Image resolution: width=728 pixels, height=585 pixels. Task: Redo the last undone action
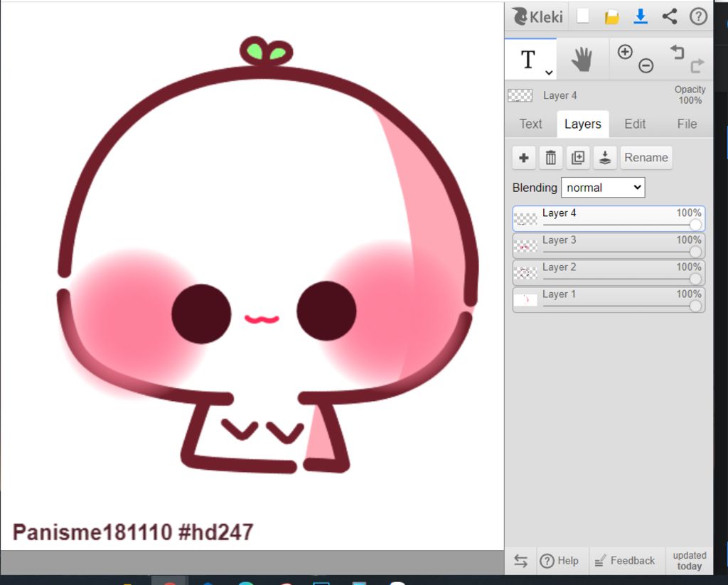tap(697, 66)
